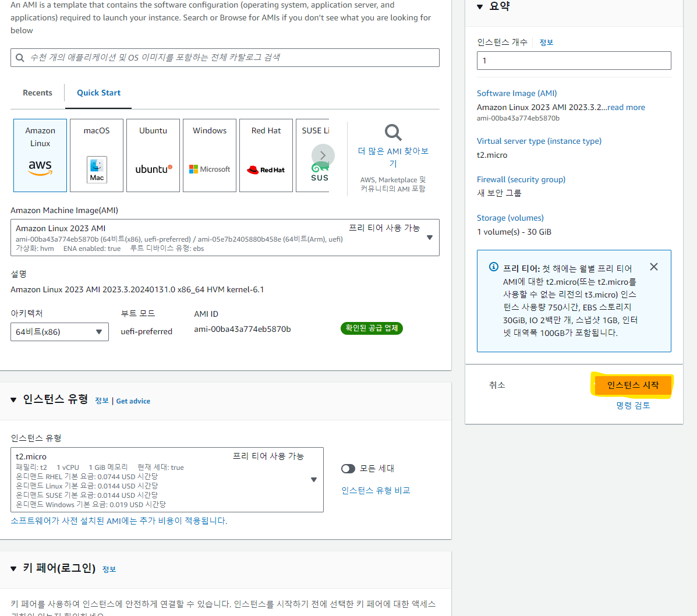
Task: Click the 취소 cancel button
Action: pyautogui.click(x=497, y=385)
